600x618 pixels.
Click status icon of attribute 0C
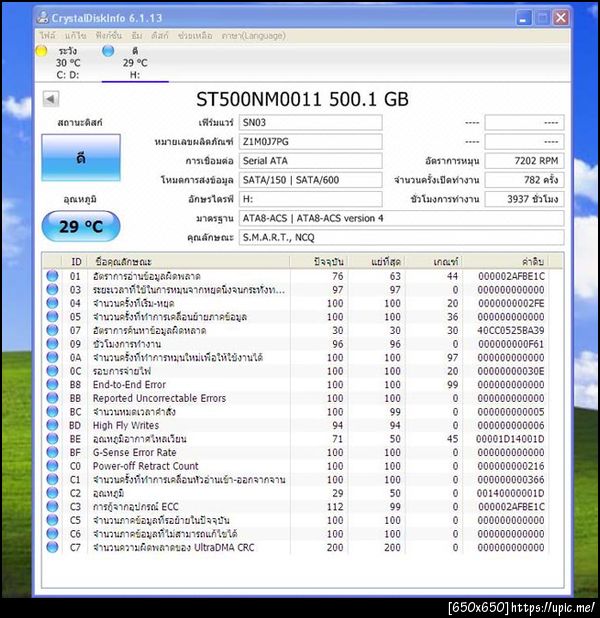click(52, 371)
